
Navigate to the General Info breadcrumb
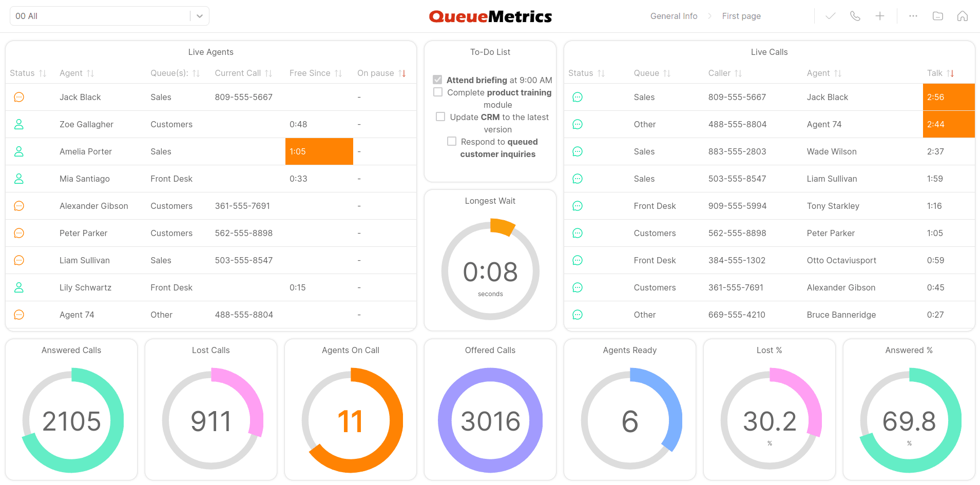click(x=674, y=16)
